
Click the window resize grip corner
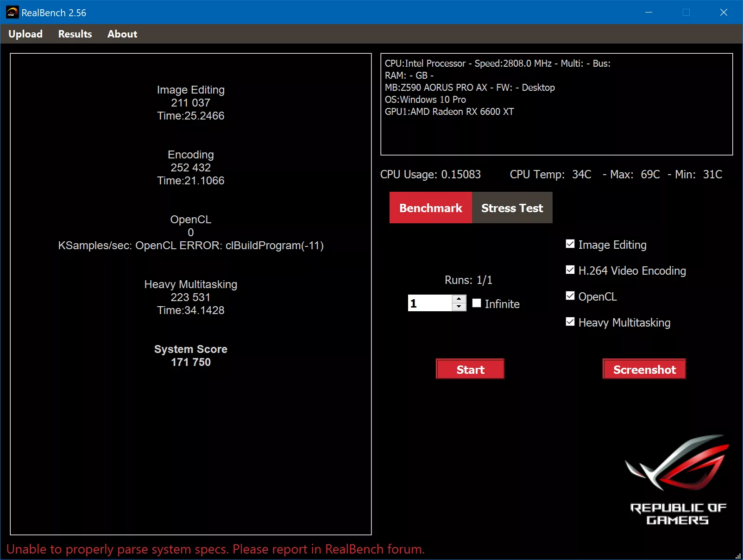click(738, 556)
